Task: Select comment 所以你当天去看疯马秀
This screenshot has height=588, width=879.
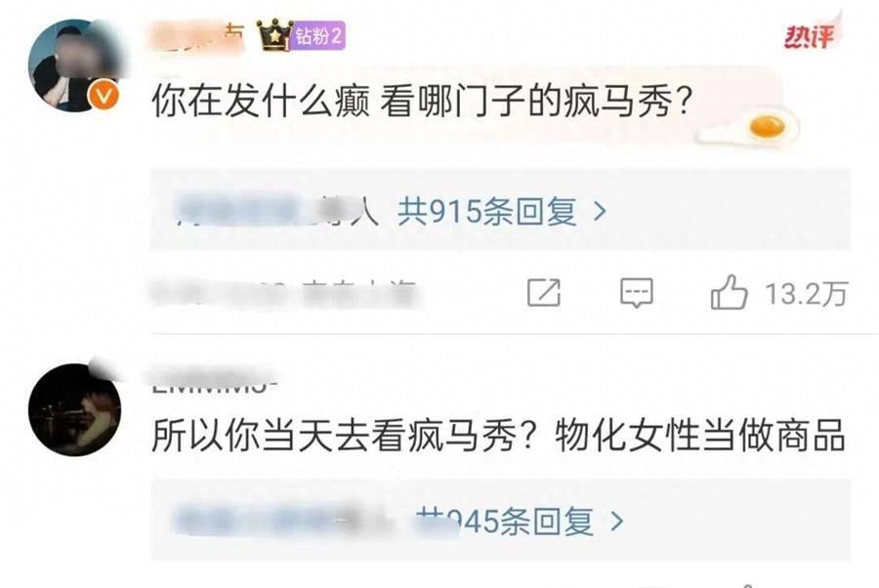Action: (x=334, y=436)
